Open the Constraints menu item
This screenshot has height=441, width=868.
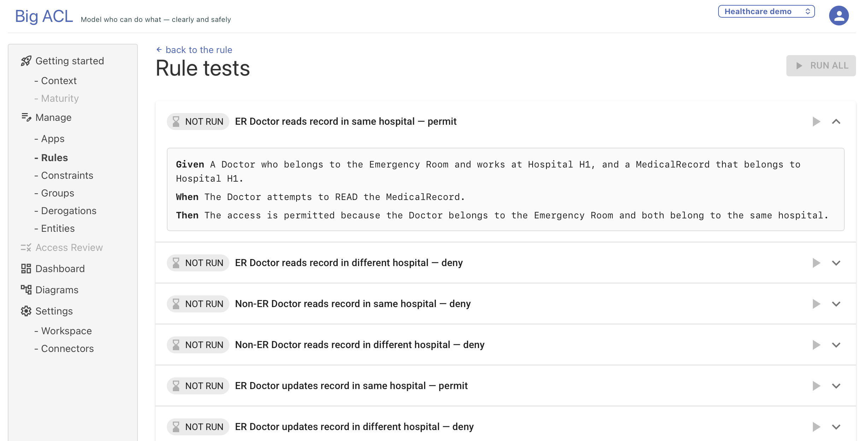click(67, 175)
